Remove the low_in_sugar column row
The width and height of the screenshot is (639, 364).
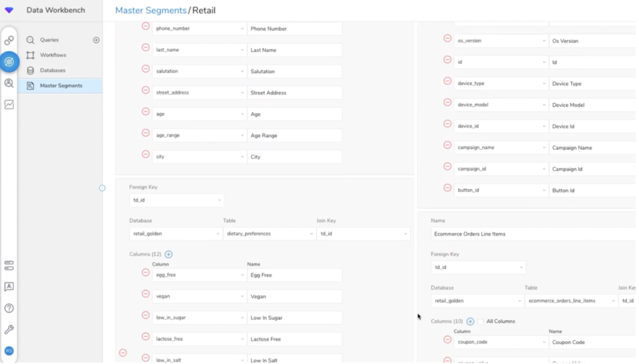coord(146,315)
